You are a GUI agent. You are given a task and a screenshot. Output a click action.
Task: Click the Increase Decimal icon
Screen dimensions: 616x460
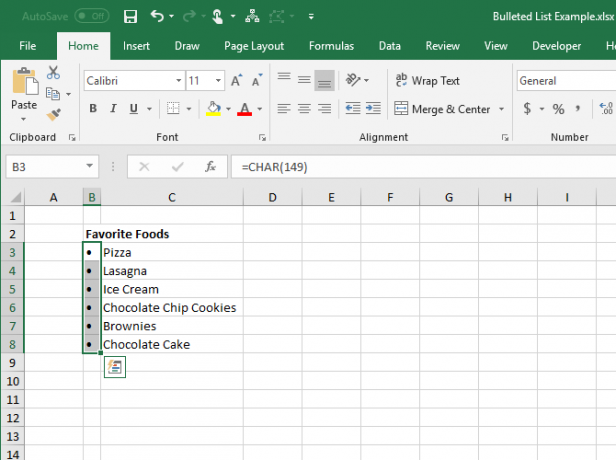[606, 108]
